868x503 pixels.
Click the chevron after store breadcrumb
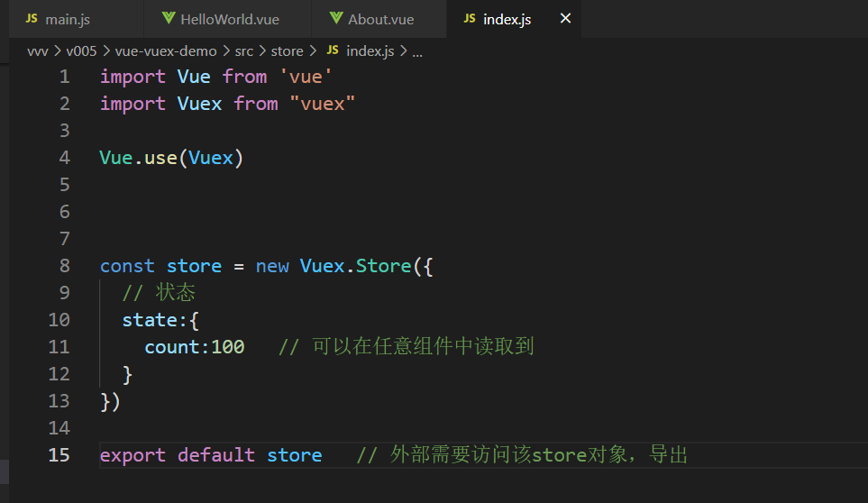[x=314, y=50]
